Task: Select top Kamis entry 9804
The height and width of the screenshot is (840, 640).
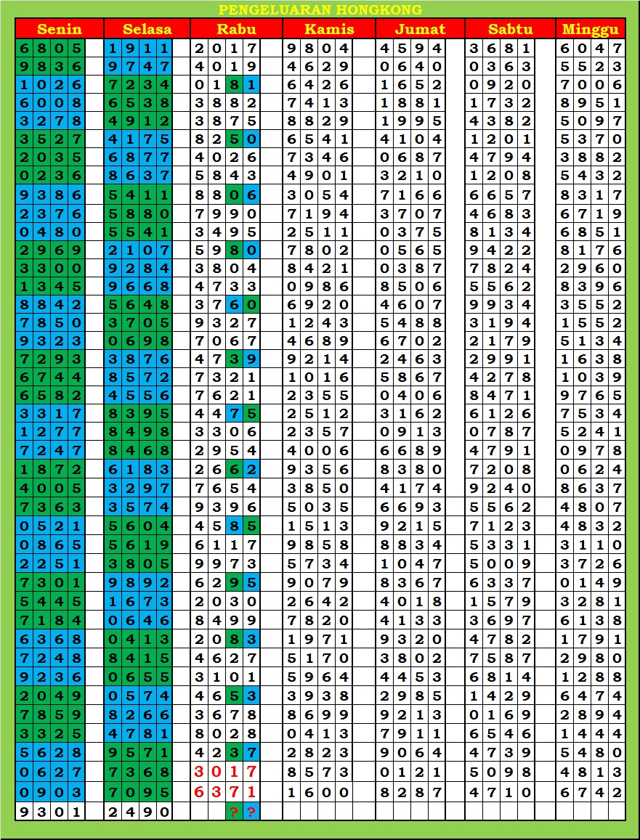Action: pos(318,49)
